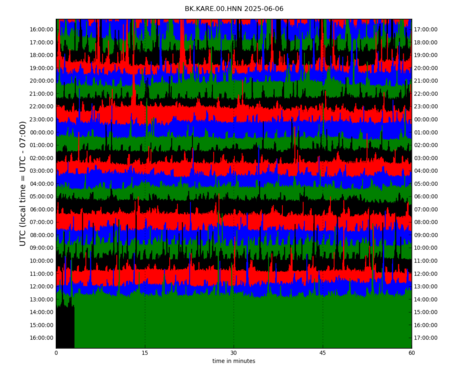The height and width of the screenshot is (387, 468).
Task: Click the 07:00:00 right local-time label
Action: [426, 209]
